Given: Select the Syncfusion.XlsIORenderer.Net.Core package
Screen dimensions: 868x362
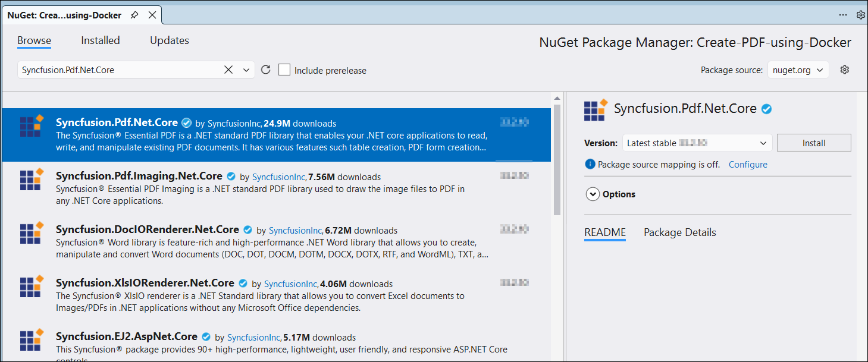Looking at the screenshot, I should pos(277,295).
